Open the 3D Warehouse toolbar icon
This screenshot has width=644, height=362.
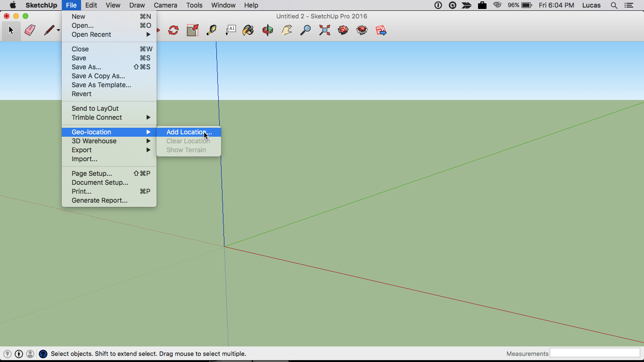pyautogui.click(x=343, y=31)
